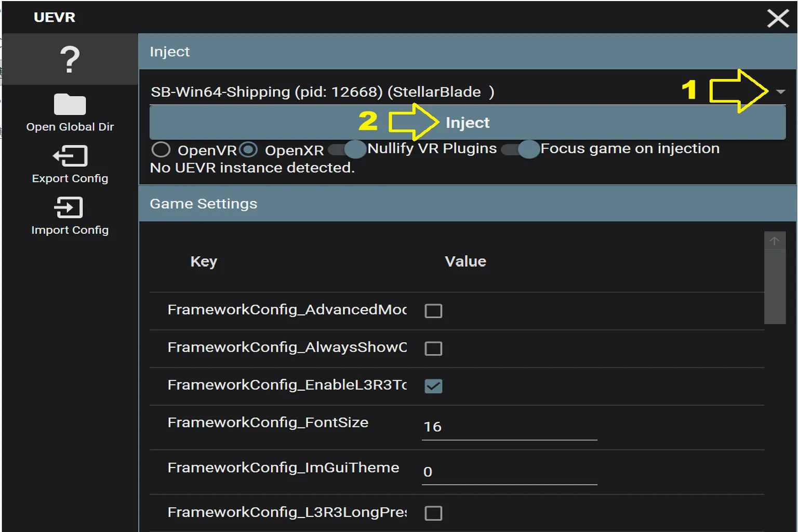The width and height of the screenshot is (798, 532).
Task: Check the FrameworkConfig_AdvancedMode checkbox
Action: (433, 311)
